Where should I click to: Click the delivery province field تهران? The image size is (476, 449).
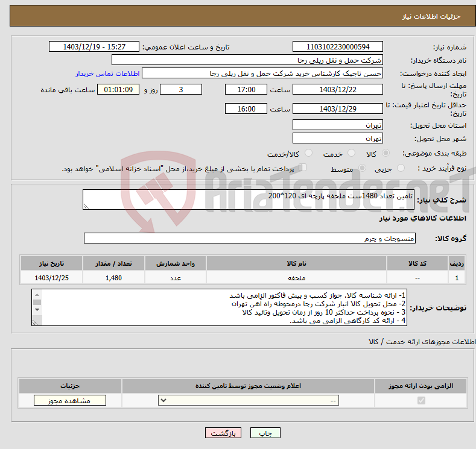[338, 125]
